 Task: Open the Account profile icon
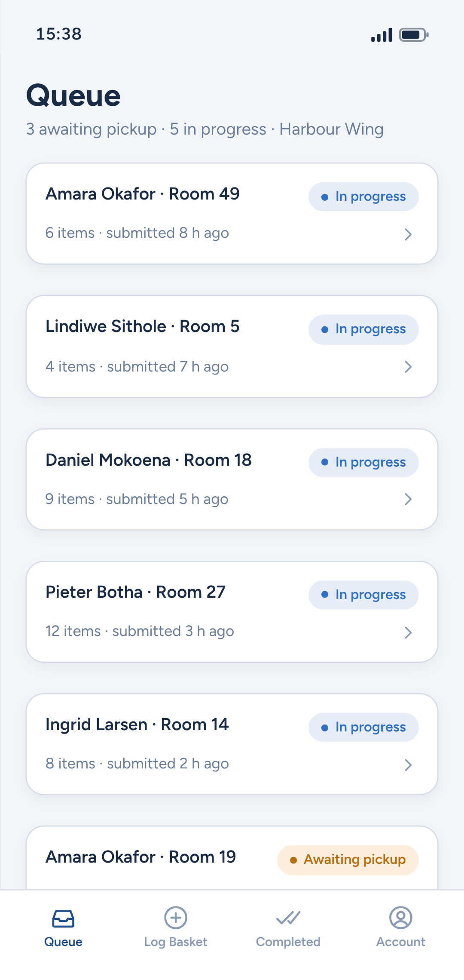(x=400, y=918)
